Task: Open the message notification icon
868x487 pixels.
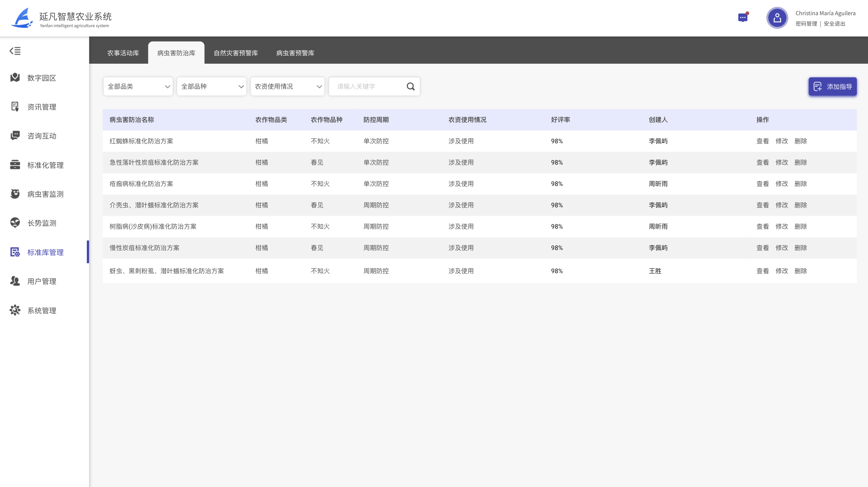Action: tap(743, 17)
